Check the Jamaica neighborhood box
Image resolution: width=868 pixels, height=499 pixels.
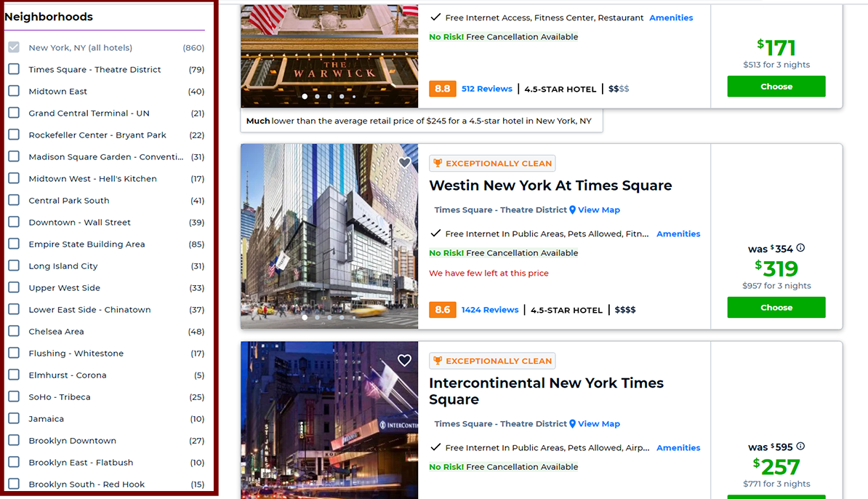[14, 418]
